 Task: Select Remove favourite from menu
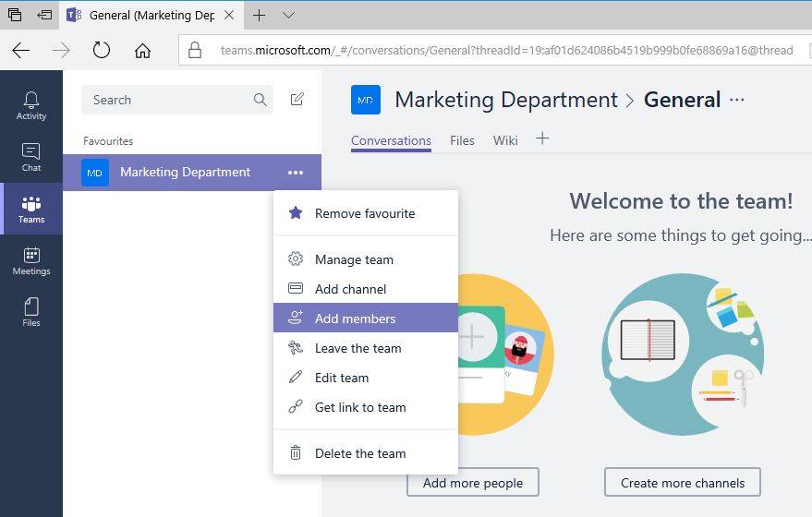[366, 213]
